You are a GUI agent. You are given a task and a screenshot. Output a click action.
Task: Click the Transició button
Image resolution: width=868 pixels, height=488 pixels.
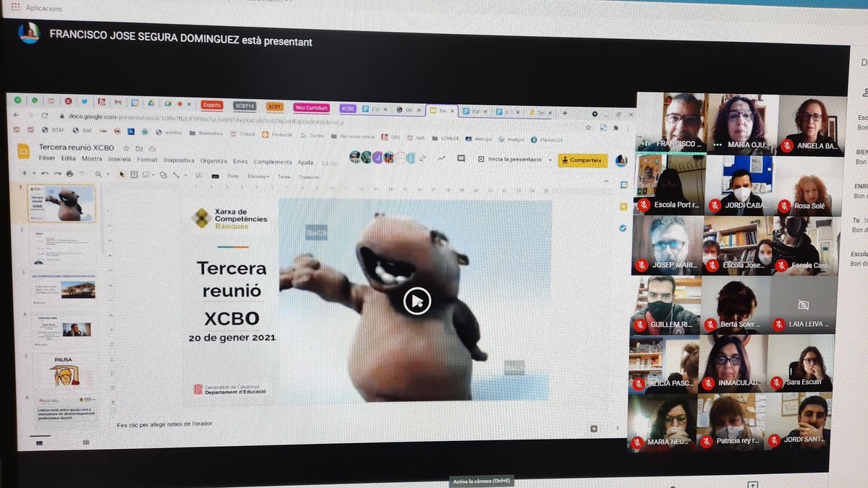pyautogui.click(x=309, y=177)
